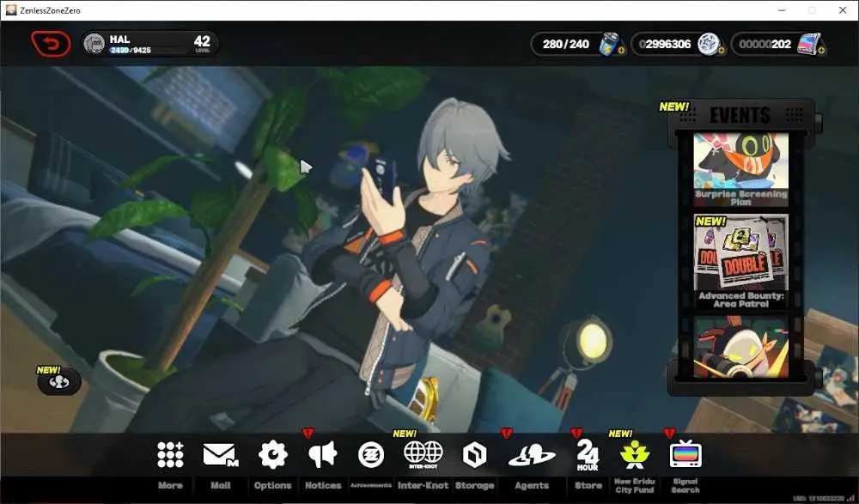Add battery charge with plus button
Image resolution: width=859 pixels, height=504 pixels.
click(x=621, y=51)
